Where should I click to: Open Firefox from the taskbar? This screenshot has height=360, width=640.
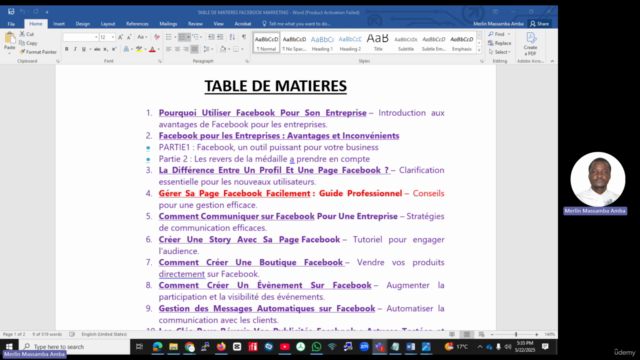click(x=221, y=347)
